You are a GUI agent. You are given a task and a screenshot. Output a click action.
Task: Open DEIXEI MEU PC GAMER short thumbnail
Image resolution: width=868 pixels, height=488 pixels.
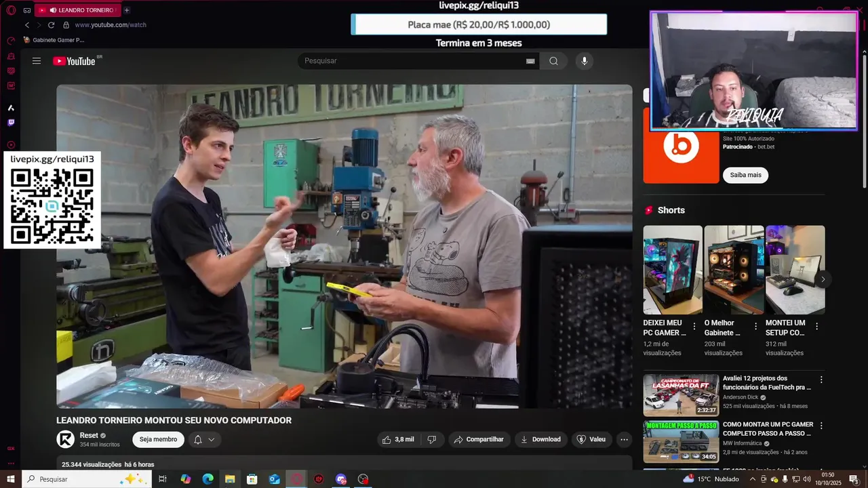click(673, 270)
